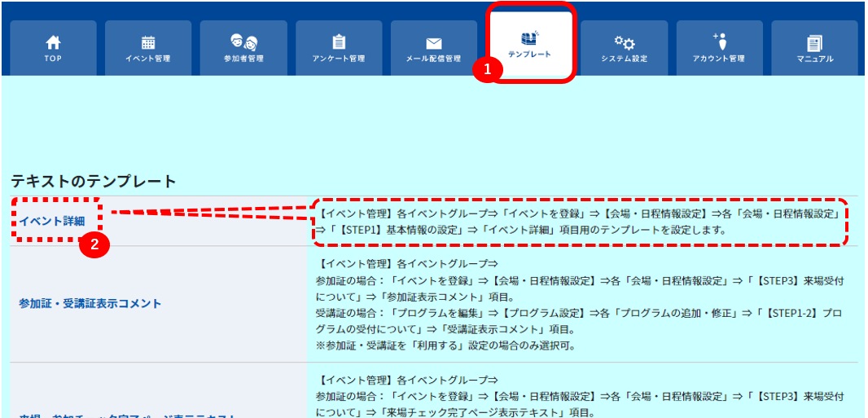Click the house icon for TOP
Image resolution: width=868 pixels, height=418 pixels.
click(x=53, y=42)
